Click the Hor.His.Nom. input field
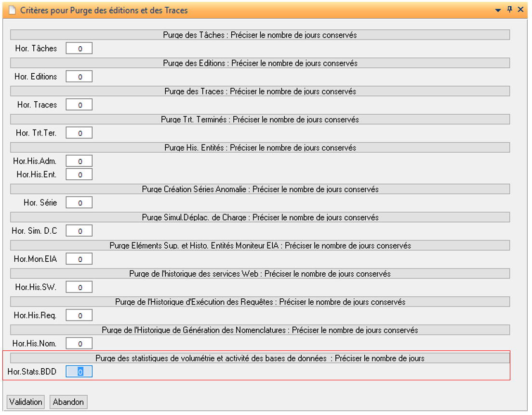Screen dimensions: 532x415 (x=79, y=344)
